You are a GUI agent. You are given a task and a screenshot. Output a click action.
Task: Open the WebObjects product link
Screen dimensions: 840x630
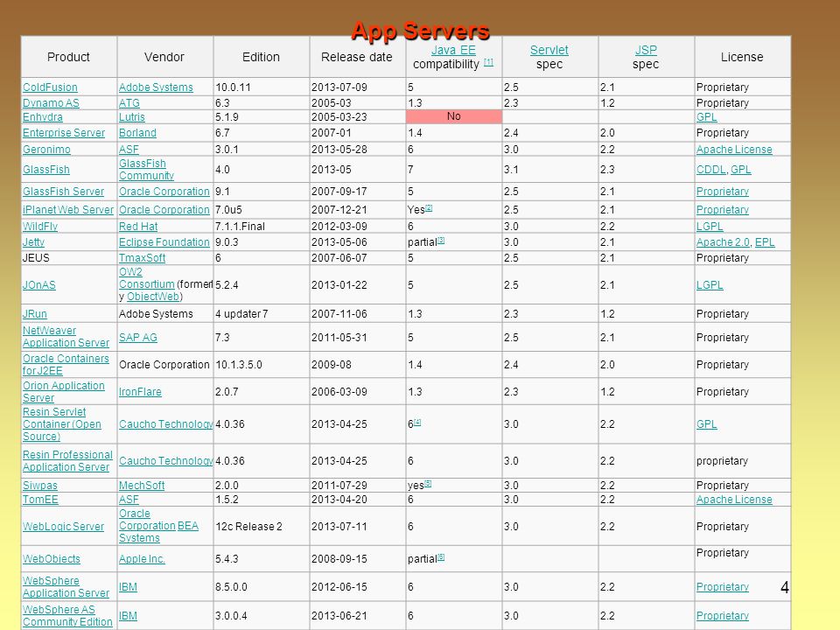click(x=52, y=559)
